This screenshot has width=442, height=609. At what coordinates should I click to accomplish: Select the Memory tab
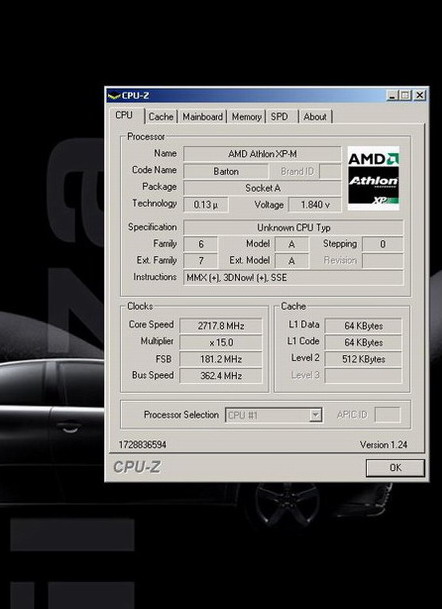246,117
